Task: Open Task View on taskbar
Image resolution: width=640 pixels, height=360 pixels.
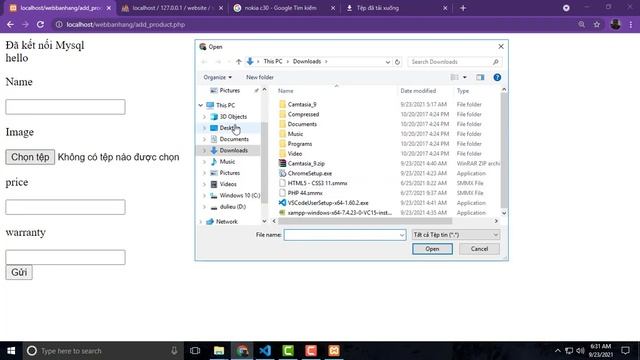Action: tap(195, 351)
